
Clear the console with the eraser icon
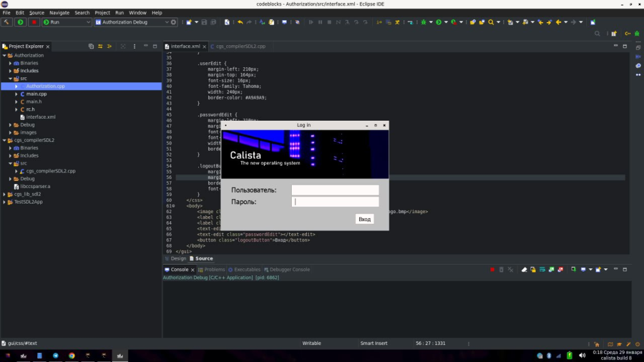tap(523, 270)
